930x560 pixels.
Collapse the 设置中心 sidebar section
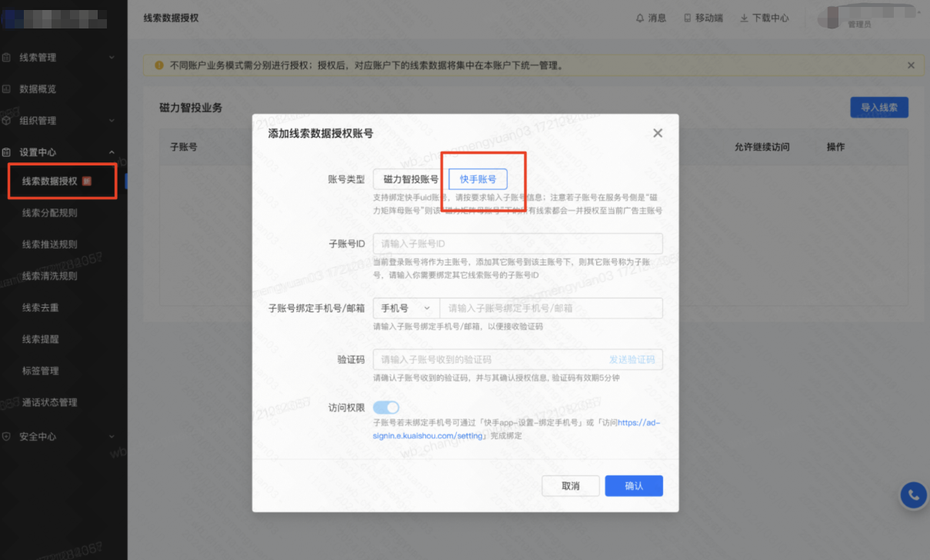coord(111,152)
